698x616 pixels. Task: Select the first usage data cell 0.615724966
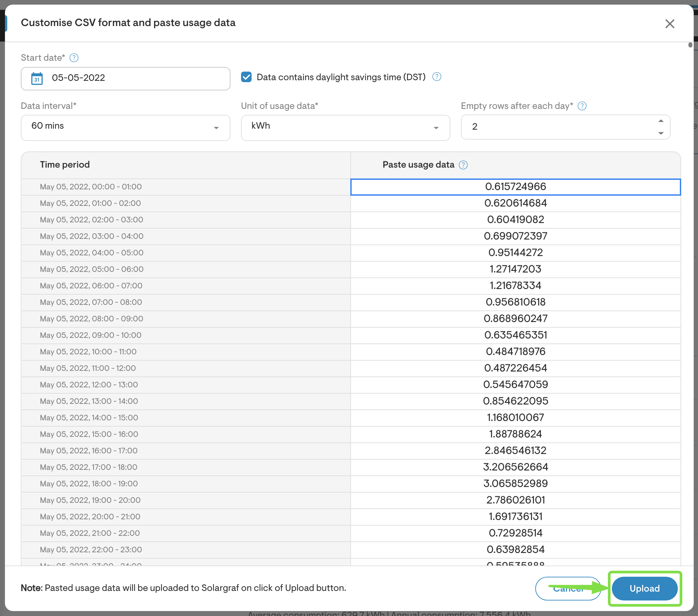coord(515,187)
